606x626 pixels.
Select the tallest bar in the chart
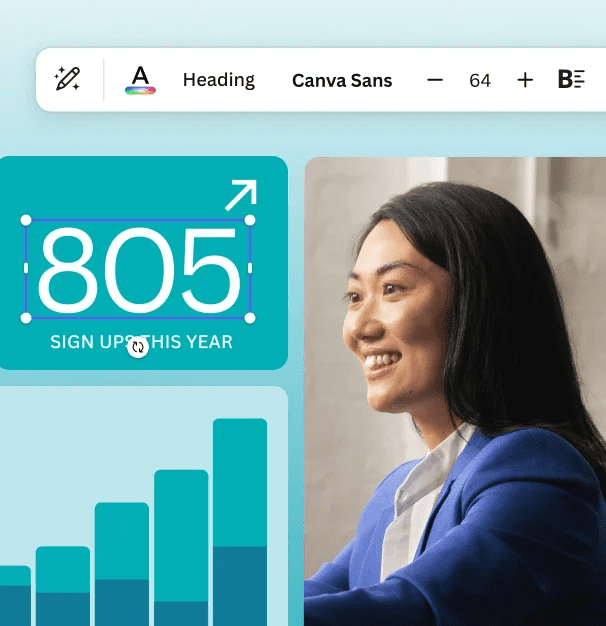point(240,522)
